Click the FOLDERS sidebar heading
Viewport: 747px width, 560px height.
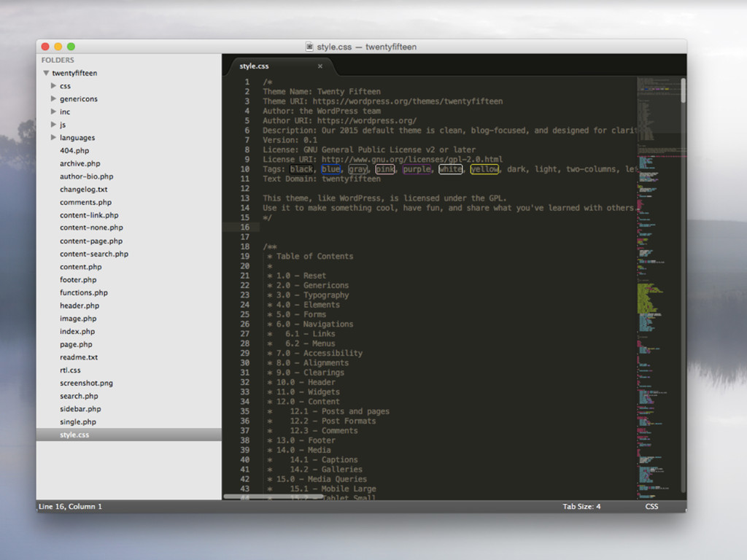click(58, 60)
